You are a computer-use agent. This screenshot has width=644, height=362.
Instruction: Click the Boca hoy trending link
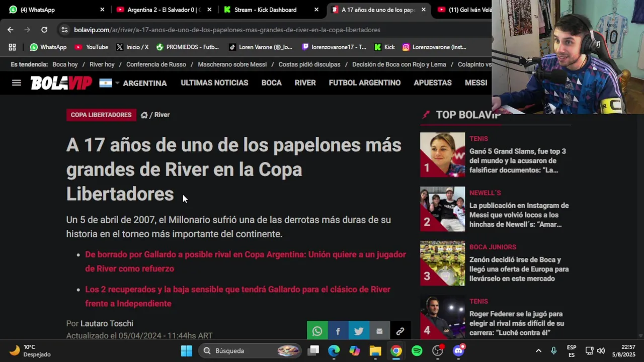[65, 64]
